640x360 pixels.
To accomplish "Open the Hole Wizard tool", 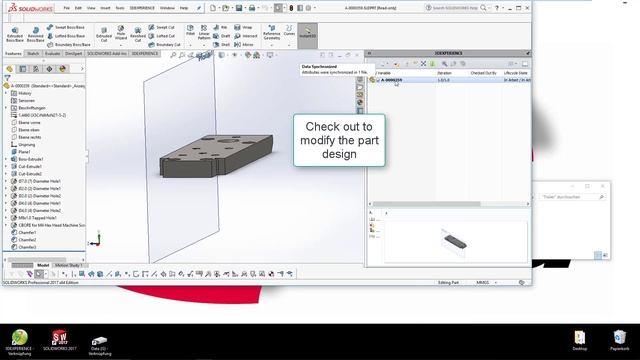I will click(121, 33).
